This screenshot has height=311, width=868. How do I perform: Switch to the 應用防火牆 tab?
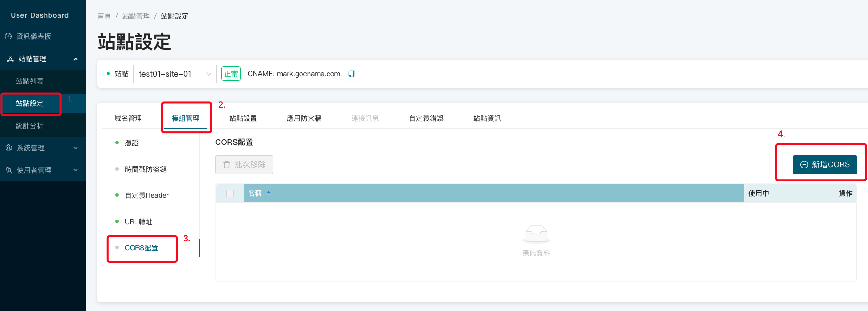coord(304,118)
